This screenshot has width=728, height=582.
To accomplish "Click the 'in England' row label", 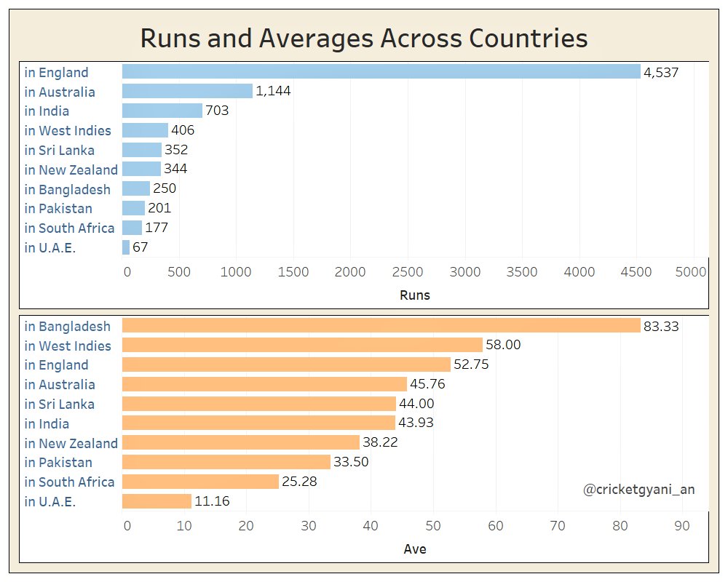I will [x=56, y=72].
